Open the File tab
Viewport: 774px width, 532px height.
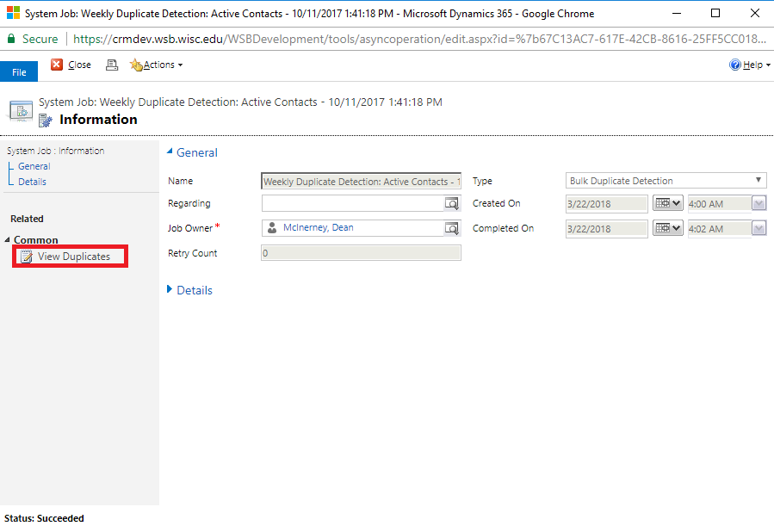point(19,72)
